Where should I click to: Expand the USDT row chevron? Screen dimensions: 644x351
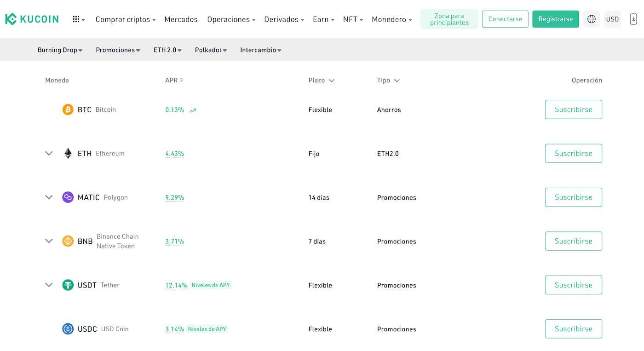coord(49,285)
